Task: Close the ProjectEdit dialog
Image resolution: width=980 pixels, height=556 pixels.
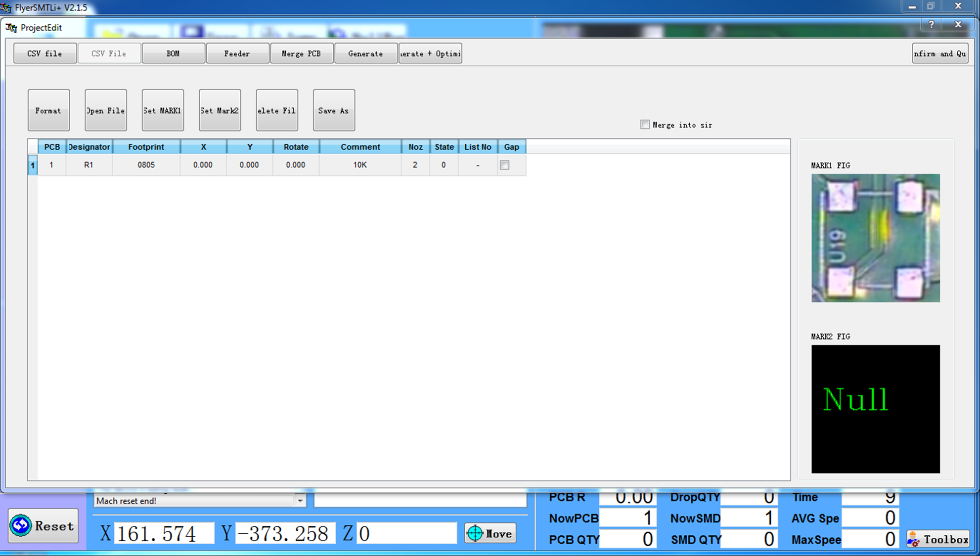Action: (958, 24)
